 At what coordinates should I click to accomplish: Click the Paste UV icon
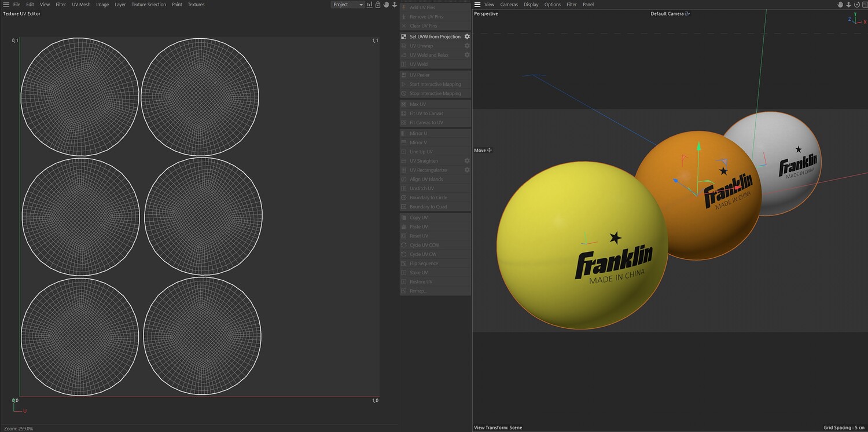click(x=404, y=227)
